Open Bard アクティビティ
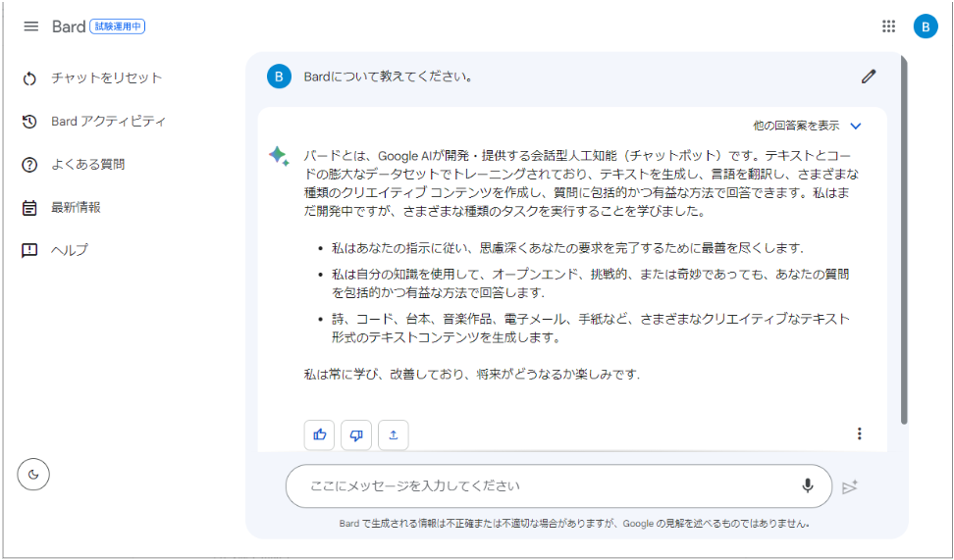Viewport: 954px width, 560px height. [x=108, y=121]
